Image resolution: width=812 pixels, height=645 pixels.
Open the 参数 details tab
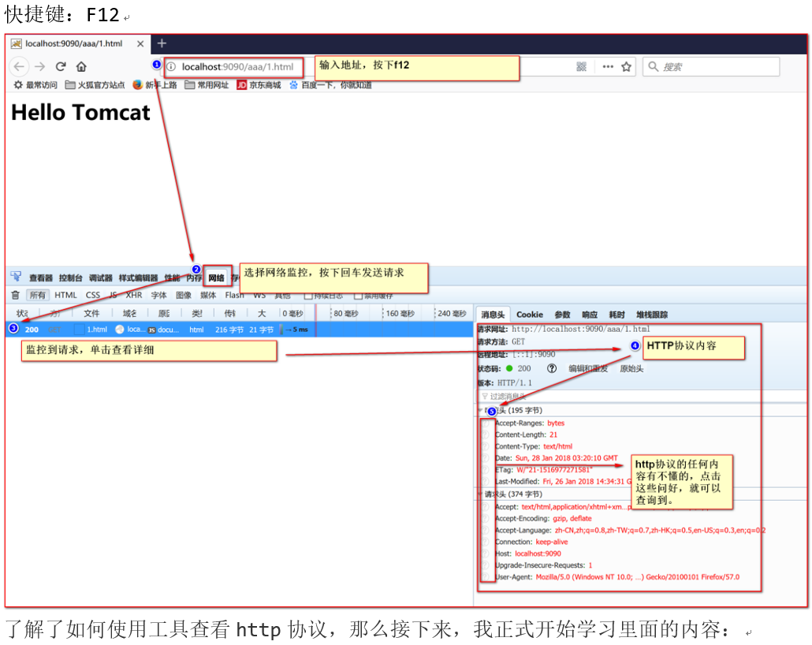pyautogui.click(x=562, y=315)
